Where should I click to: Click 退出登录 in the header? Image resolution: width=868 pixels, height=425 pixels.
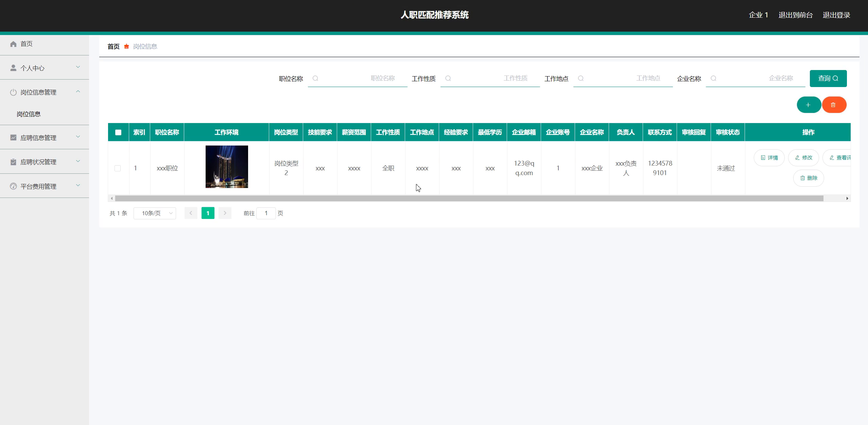point(836,15)
